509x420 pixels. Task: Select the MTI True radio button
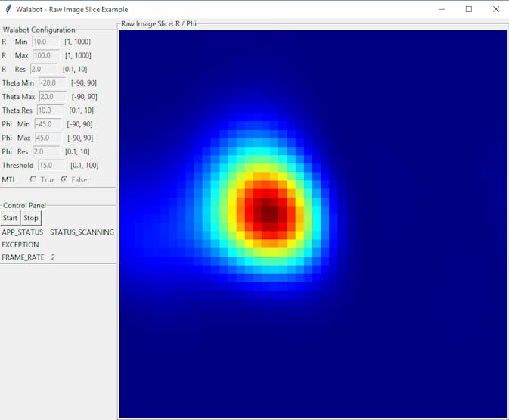(33, 179)
